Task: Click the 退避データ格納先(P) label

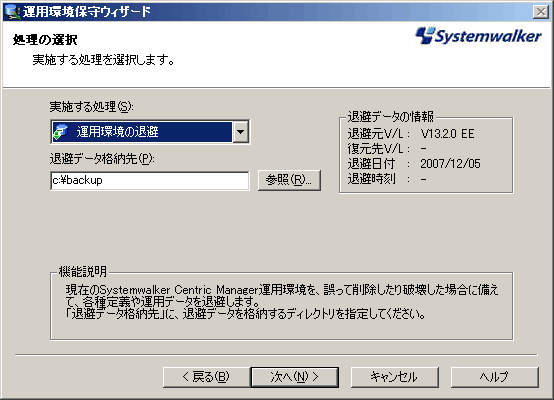Action: (102, 159)
